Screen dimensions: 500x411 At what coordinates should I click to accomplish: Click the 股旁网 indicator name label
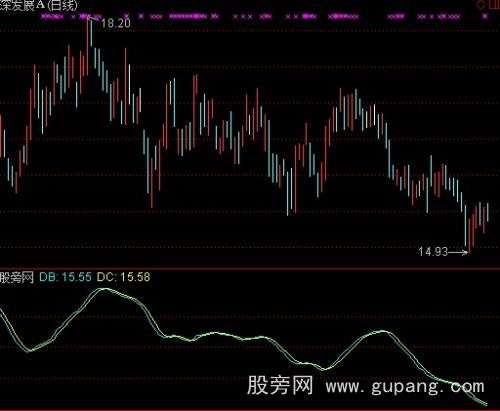coord(17,277)
